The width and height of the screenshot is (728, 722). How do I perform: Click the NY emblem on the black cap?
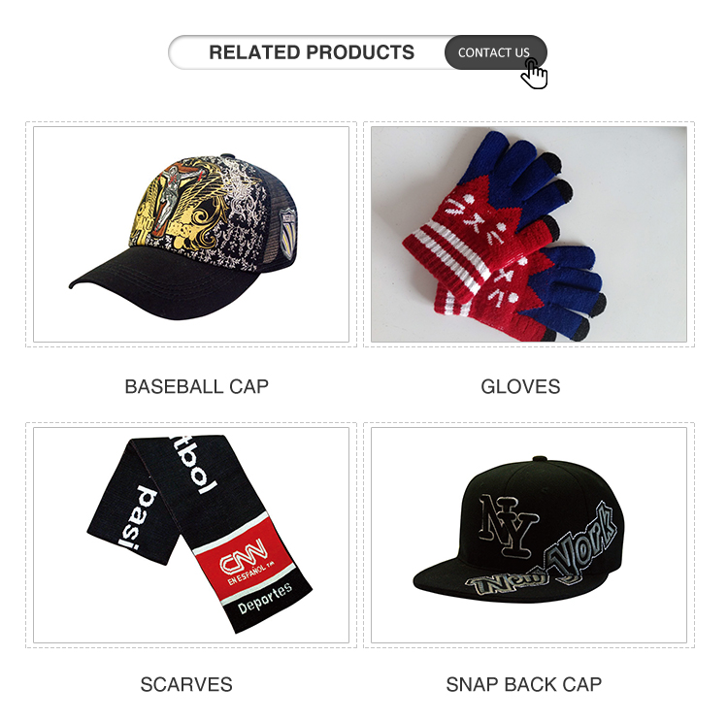pyautogui.click(x=508, y=526)
